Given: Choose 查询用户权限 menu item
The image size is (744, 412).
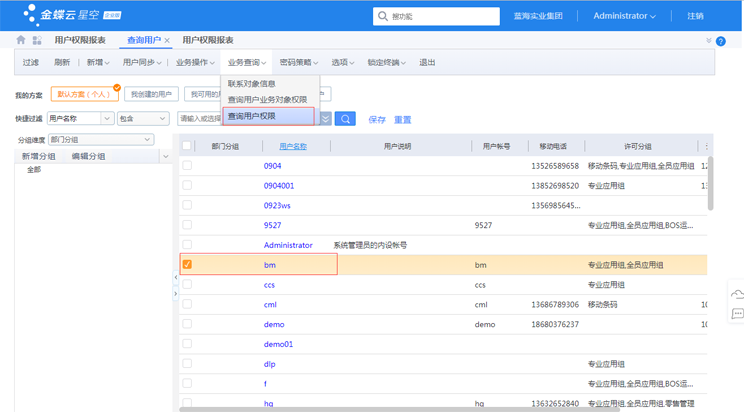Looking at the screenshot, I should (269, 116).
